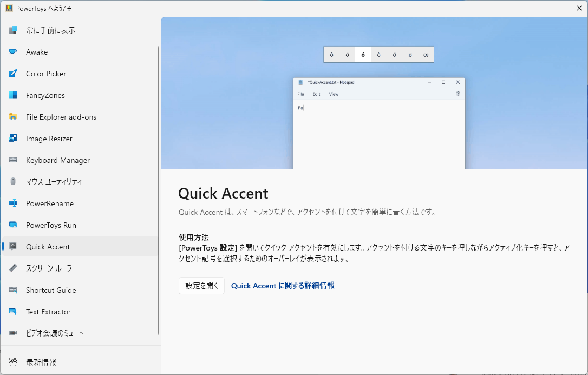
Task: Go to the PowerRename page
Action: (x=80, y=203)
